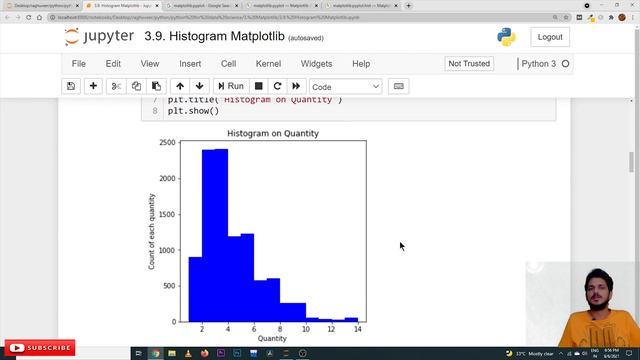Screen dimensions: 640x360
Task: Move selected cell up
Action: coord(180,86)
